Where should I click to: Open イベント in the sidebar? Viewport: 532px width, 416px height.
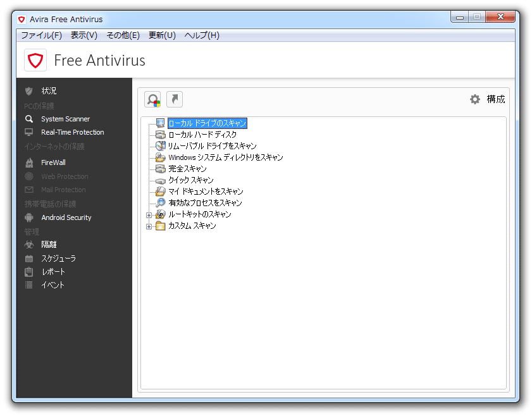[53, 285]
